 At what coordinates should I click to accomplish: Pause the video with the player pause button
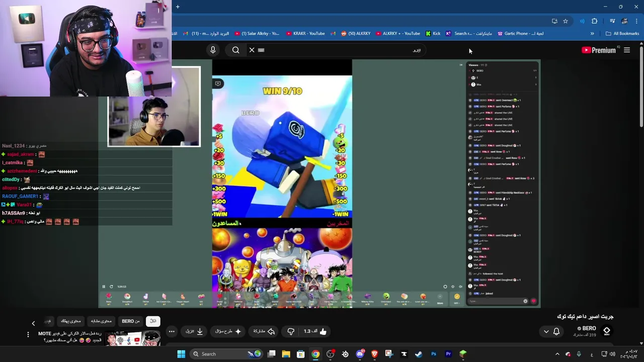tap(104, 287)
